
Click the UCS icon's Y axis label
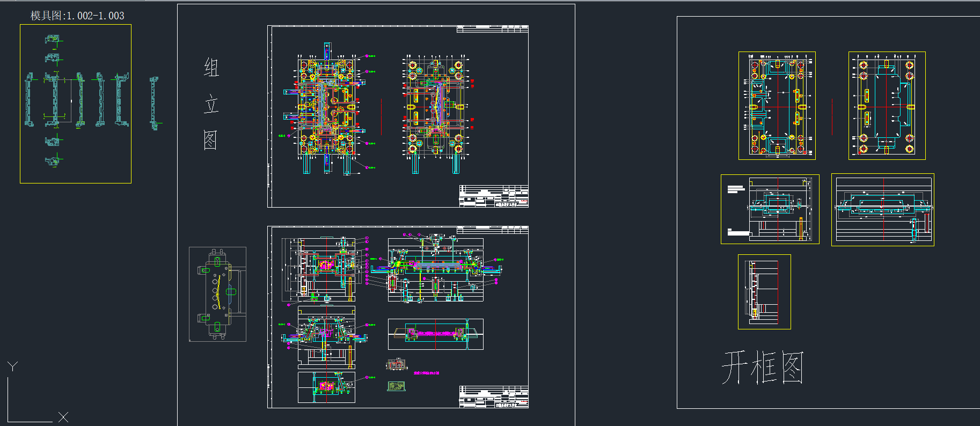click(13, 366)
